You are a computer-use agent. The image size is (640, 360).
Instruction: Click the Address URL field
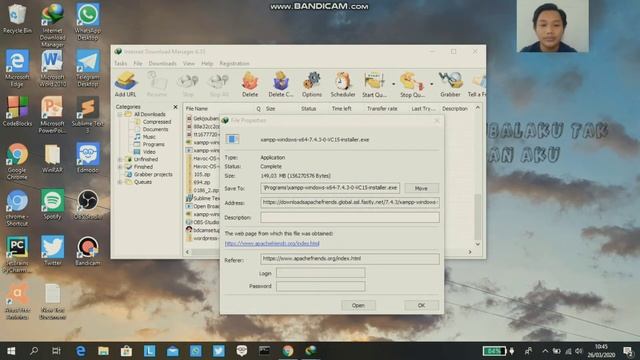[x=350, y=202]
